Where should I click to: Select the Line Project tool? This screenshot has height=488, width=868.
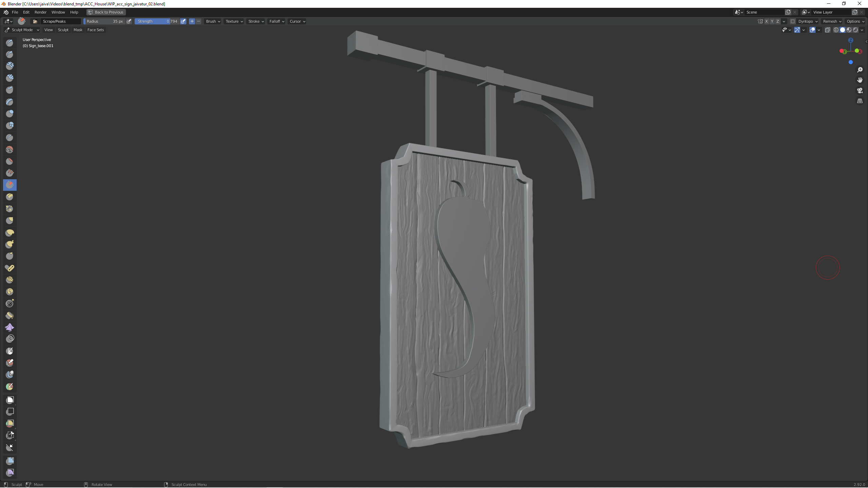pos(10,447)
